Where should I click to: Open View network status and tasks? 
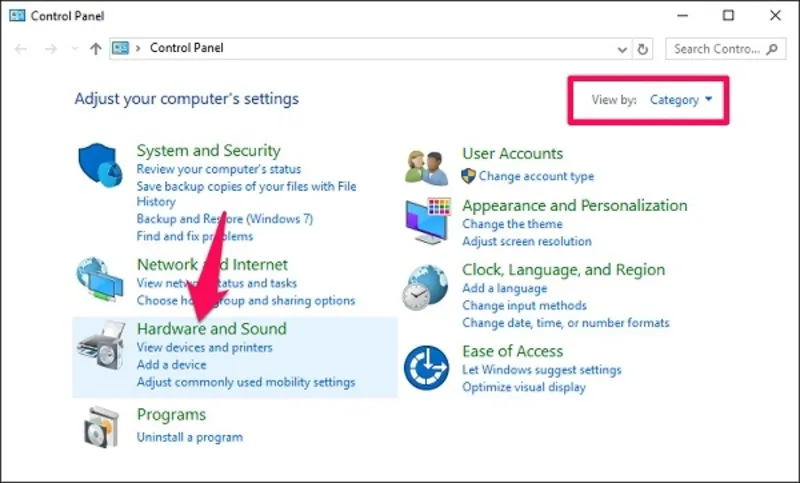click(216, 283)
